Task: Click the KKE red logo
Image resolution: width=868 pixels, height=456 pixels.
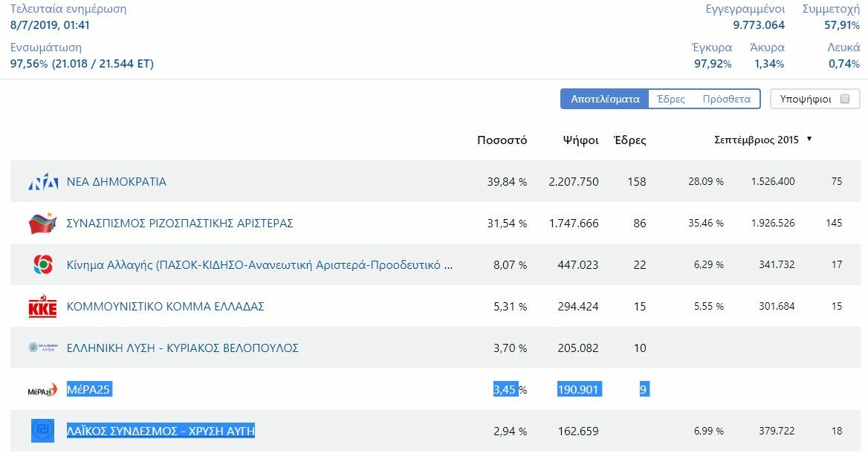Action: (42, 306)
